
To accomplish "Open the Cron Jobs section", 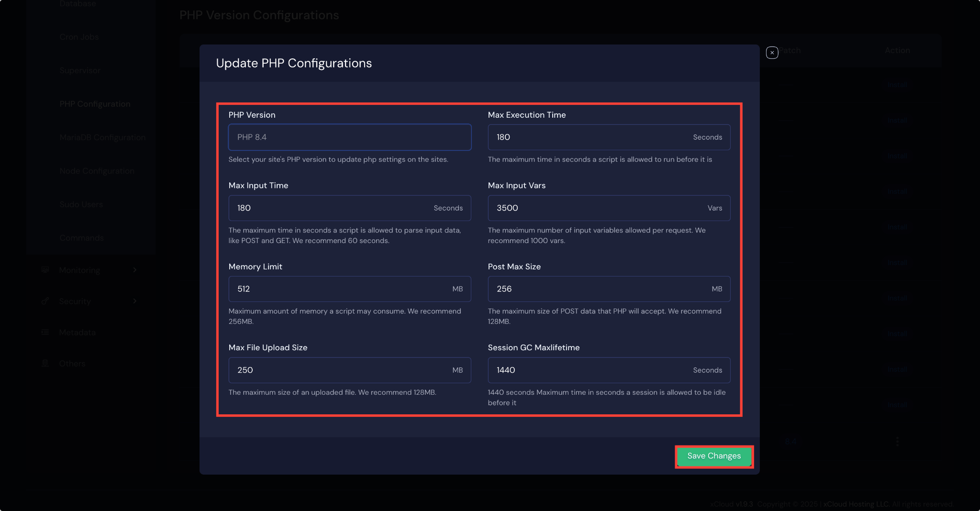I will tap(79, 37).
